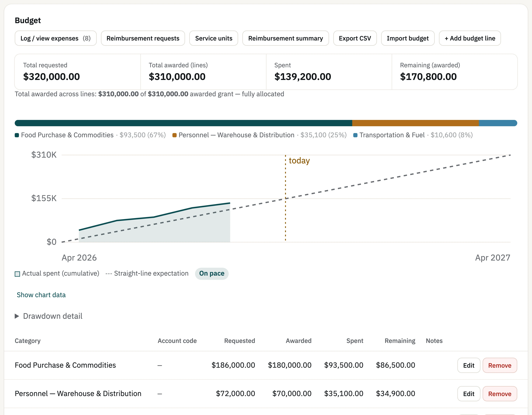Image resolution: width=532 pixels, height=415 pixels.
Task: Click the $186,000.00 requested cell
Action: pos(233,365)
